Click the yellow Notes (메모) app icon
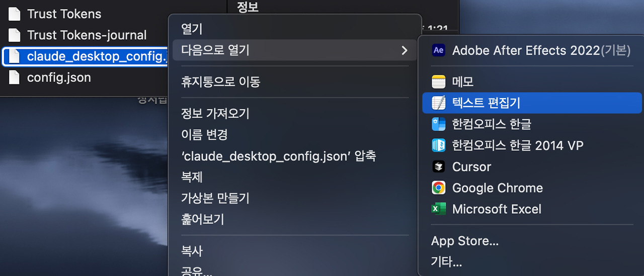 (439, 81)
